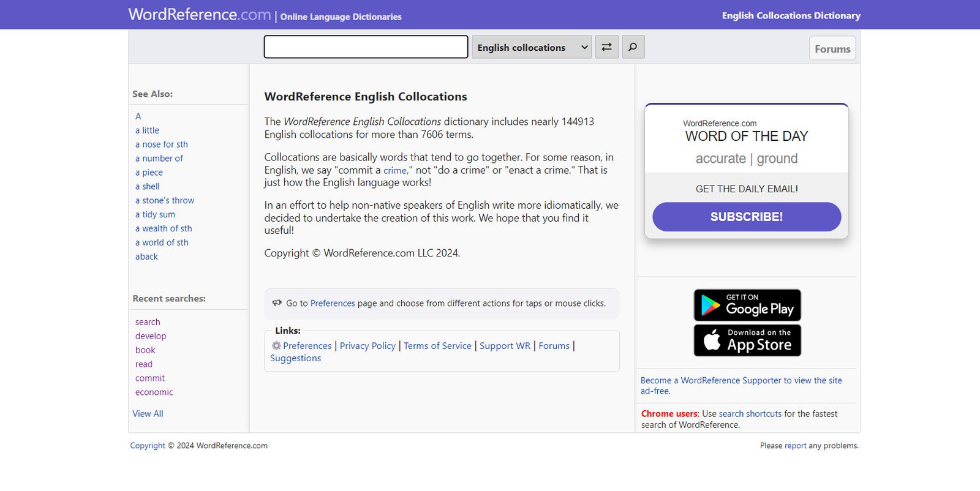Open the English collocations dictionary dropdown
Image resolution: width=980 pixels, height=491 pixels.
tap(532, 47)
